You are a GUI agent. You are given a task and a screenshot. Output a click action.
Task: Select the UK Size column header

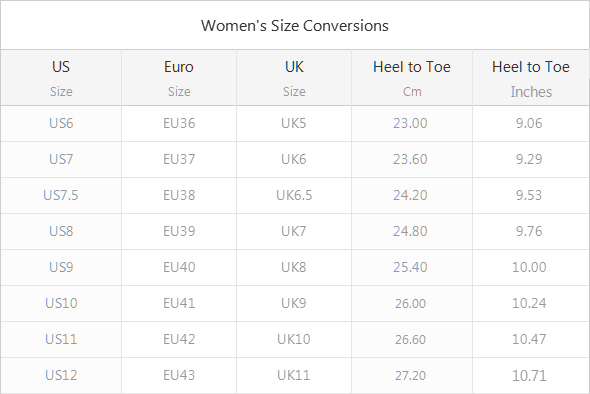[294, 78]
